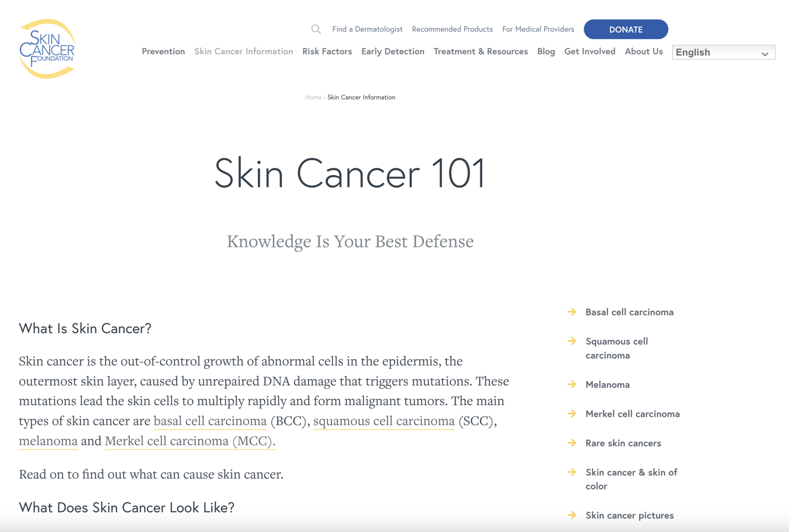This screenshot has height=532, width=789.
Task: Open the melanoma link in the paragraph
Action: 48,441
